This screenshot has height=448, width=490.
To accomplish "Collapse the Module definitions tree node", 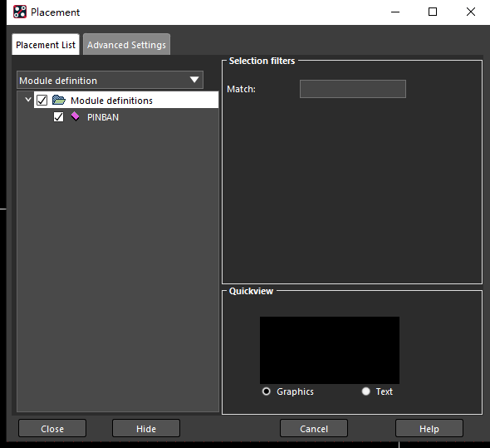I will pyautogui.click(x=28, y=100).
